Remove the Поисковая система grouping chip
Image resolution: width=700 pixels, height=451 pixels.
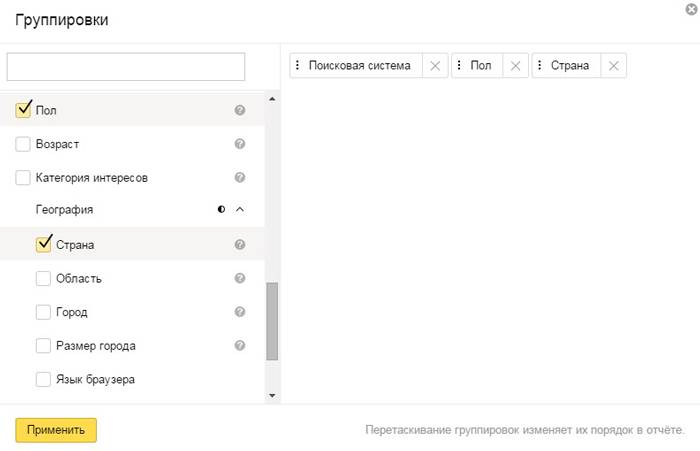point(434,66)
